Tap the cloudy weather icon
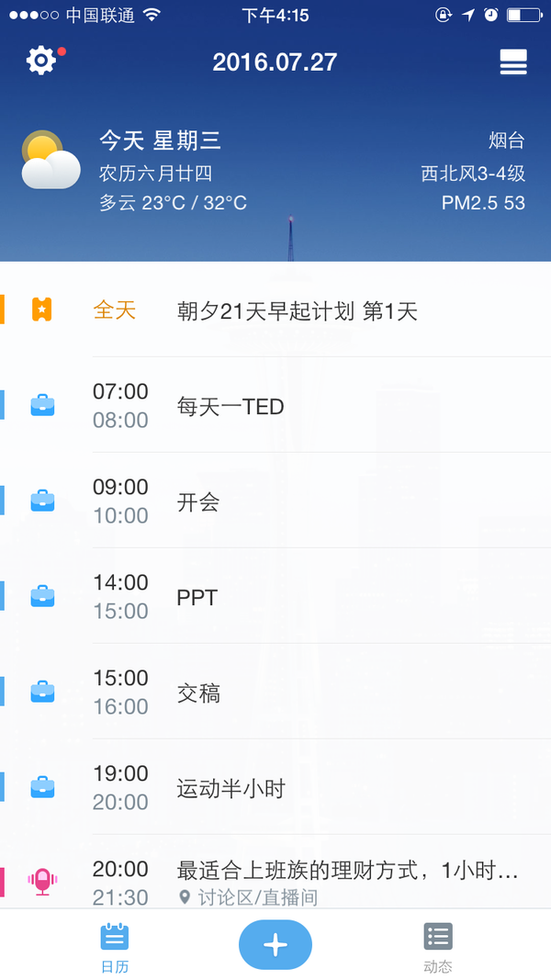The width and height of the screenshot is (551, 980). (51, 160)
